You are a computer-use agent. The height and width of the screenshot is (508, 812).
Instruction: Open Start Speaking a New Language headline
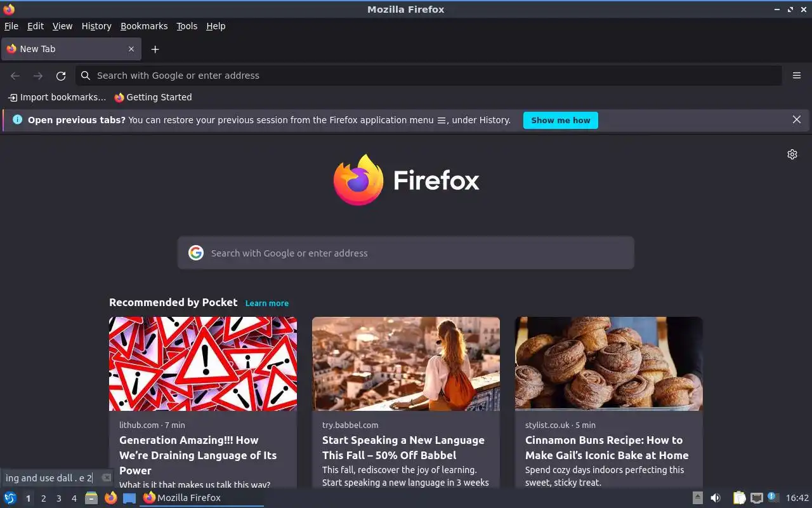403,448
